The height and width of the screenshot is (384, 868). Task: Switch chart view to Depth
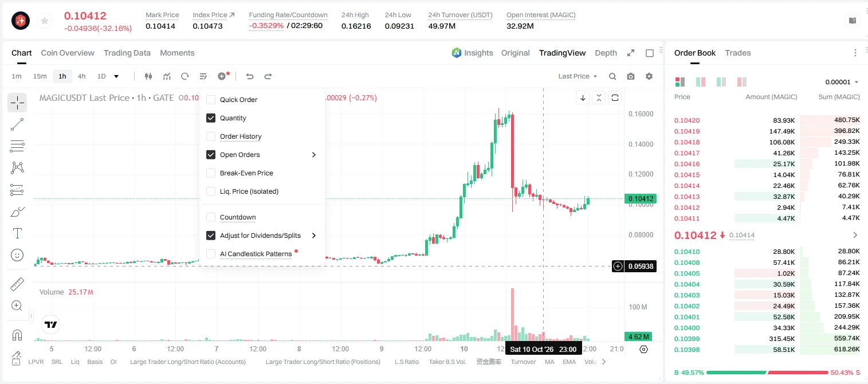[606, 53]
